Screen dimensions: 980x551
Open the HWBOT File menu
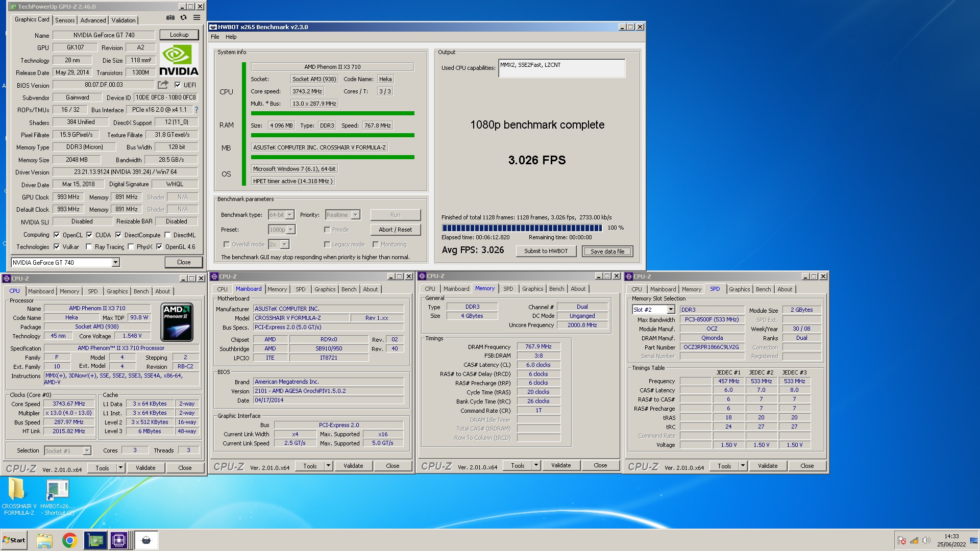(215, 37)
